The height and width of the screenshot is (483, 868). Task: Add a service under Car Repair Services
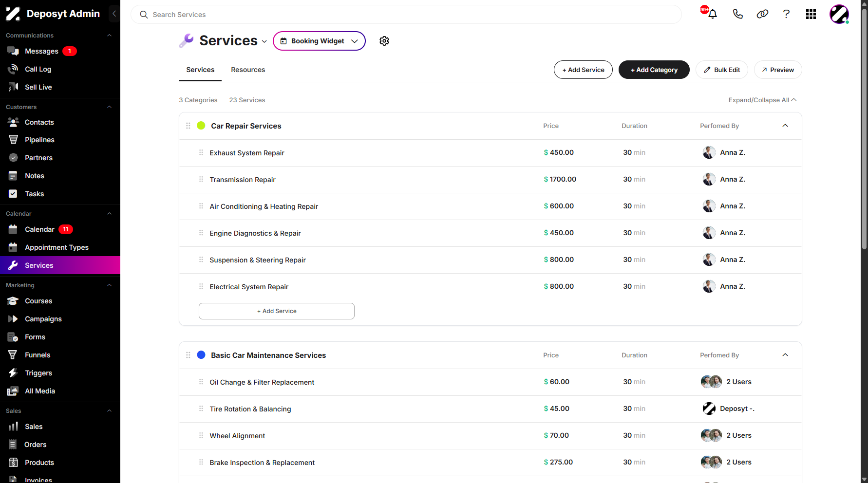click(x=277, y=311)
